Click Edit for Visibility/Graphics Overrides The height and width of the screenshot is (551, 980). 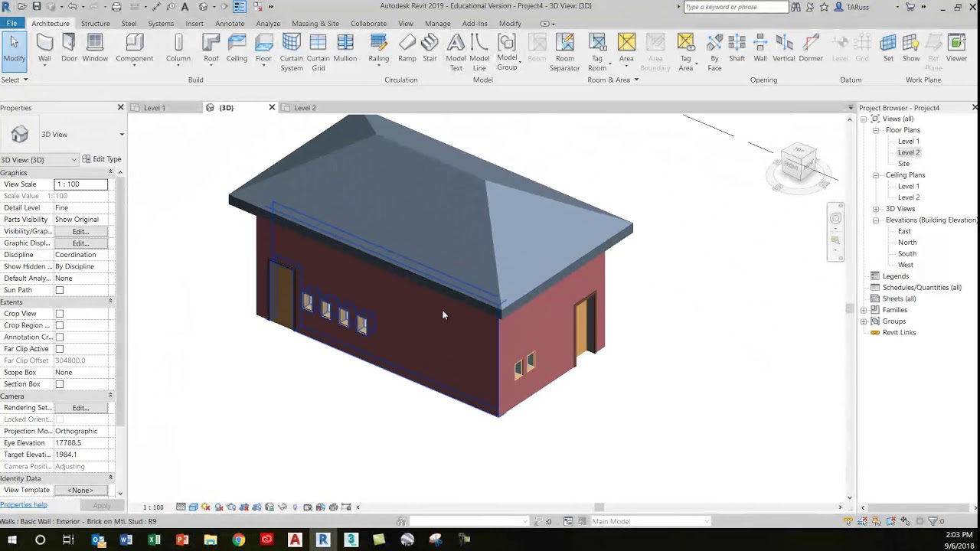80,231
